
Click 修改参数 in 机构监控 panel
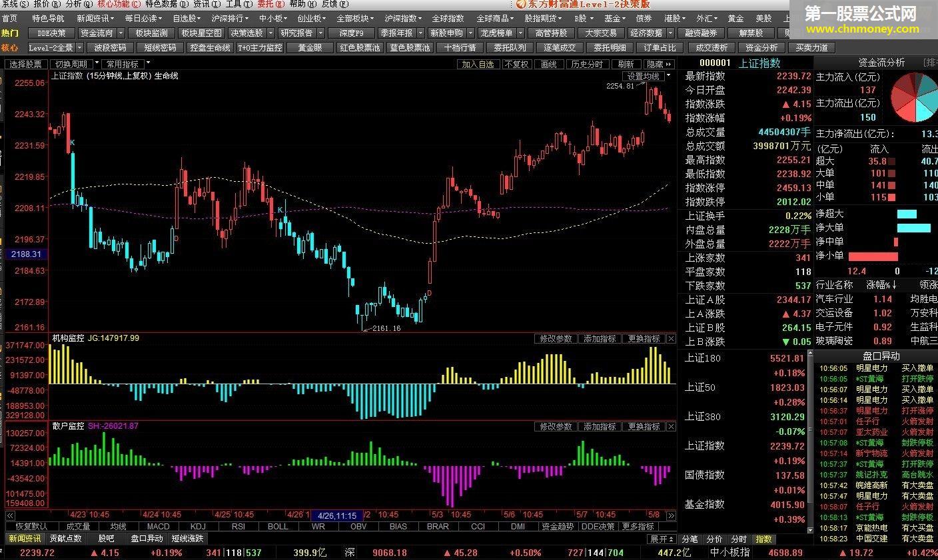pos(556,339)
